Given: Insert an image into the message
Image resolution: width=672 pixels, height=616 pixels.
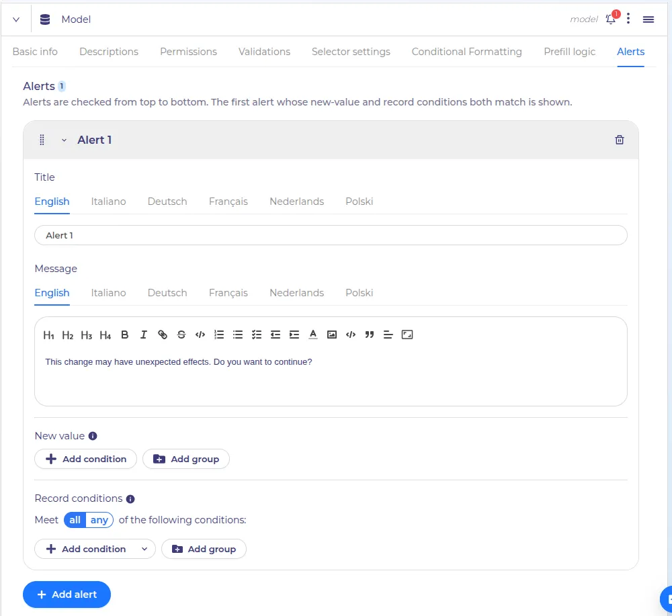Looking at the screenshot, I should tap(332, 335).
